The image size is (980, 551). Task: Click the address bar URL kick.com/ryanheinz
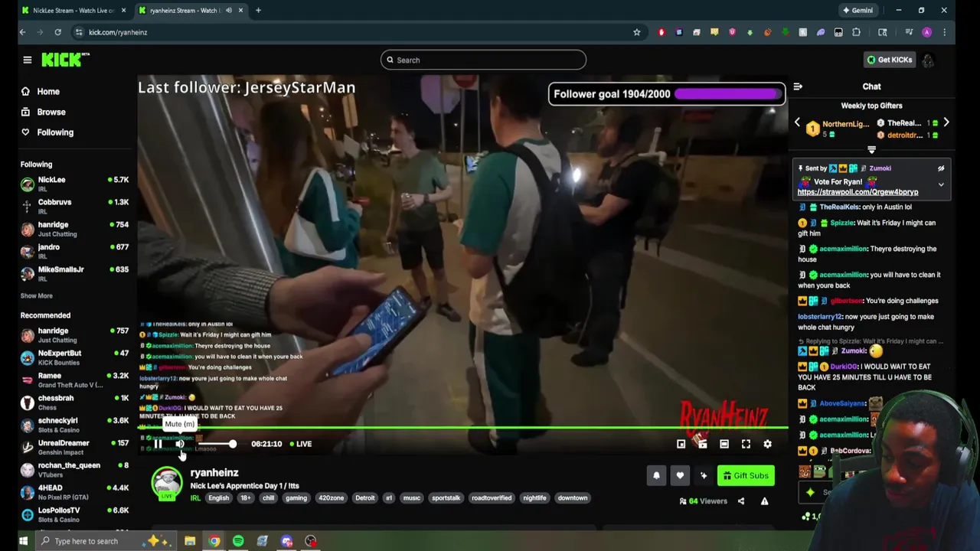point(118,32)
